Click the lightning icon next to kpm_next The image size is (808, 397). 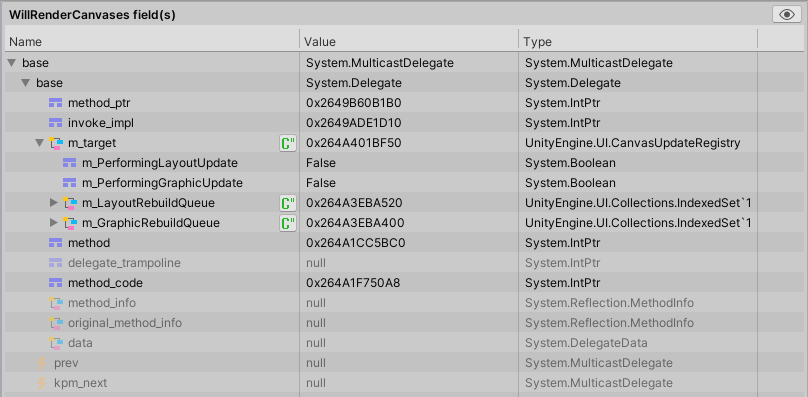[x=42, y=383]
